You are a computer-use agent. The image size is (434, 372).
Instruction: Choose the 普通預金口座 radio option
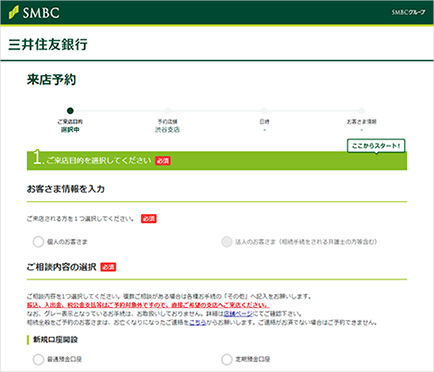pyautogui.click(x=38, y=359)
